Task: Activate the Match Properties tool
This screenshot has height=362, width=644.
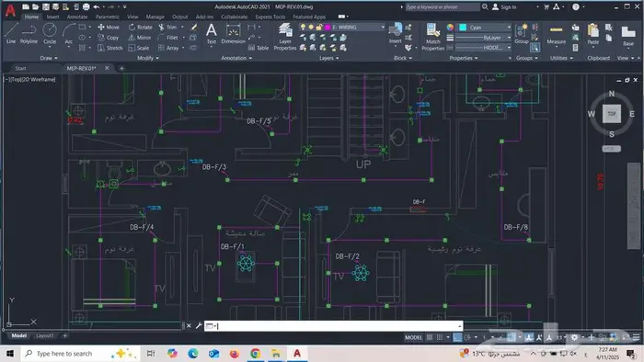Action: point(433,37)
